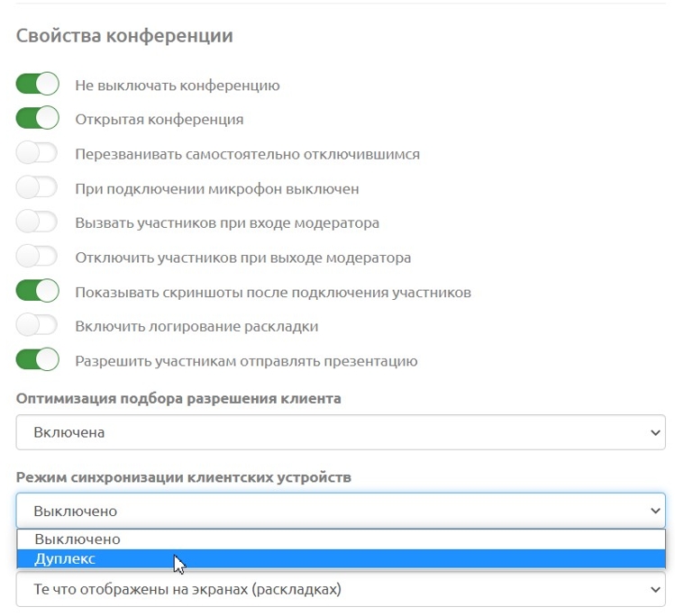
Task: Choose 'Выключено' option in the open list
Action: click(x=78, y=539)
